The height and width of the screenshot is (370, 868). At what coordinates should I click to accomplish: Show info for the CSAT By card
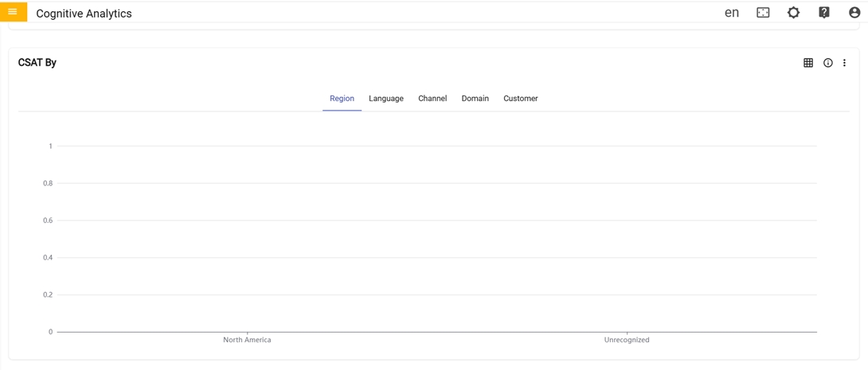828,63
